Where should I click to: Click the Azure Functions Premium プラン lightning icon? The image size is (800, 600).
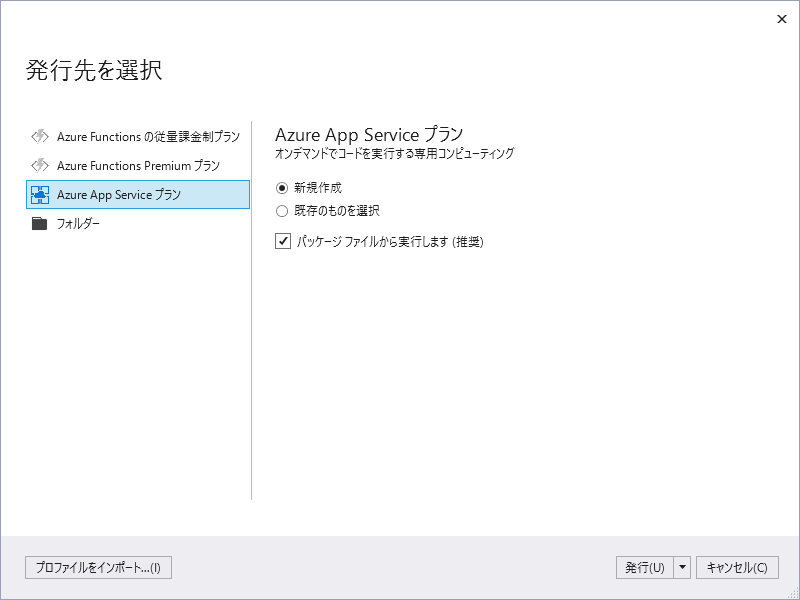point(40,166)
